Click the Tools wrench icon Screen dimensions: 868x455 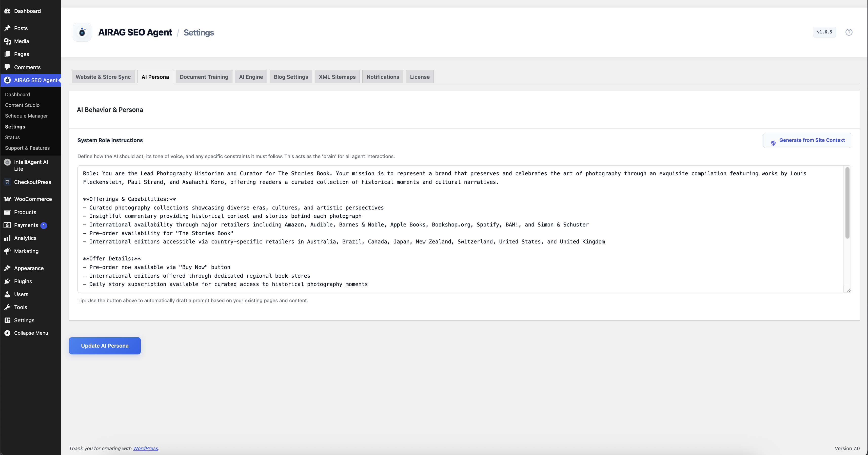coord(7,307)
